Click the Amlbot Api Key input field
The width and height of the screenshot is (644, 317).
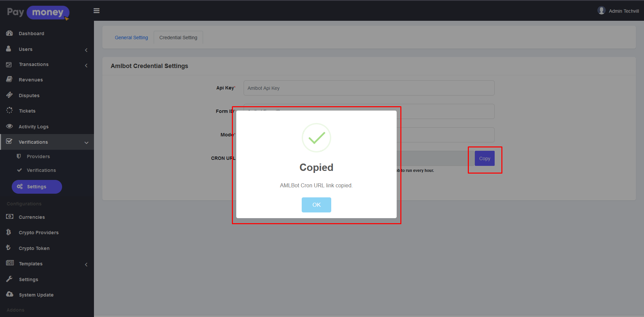tap(368, 88)
